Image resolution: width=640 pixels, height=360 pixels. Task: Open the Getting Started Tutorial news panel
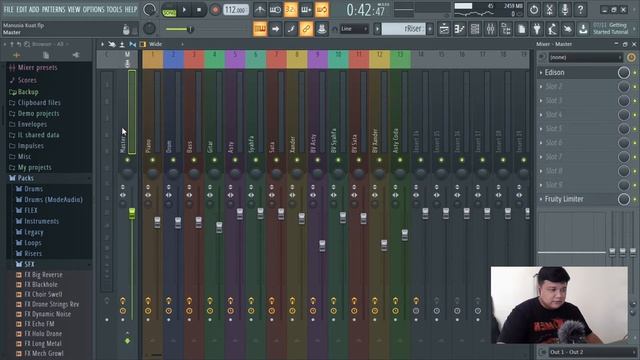click(x=610, y=29)
